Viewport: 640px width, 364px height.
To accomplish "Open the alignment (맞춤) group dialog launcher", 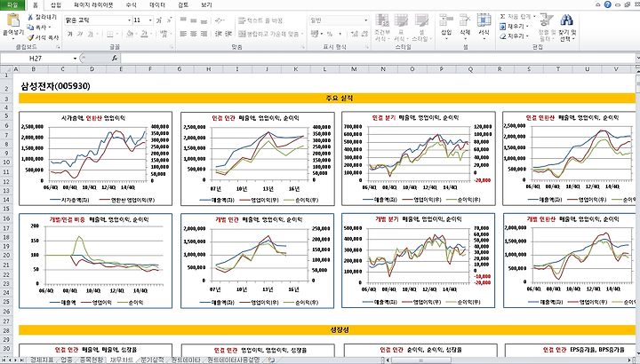I will pyautogui.click(x=303, y=47).
